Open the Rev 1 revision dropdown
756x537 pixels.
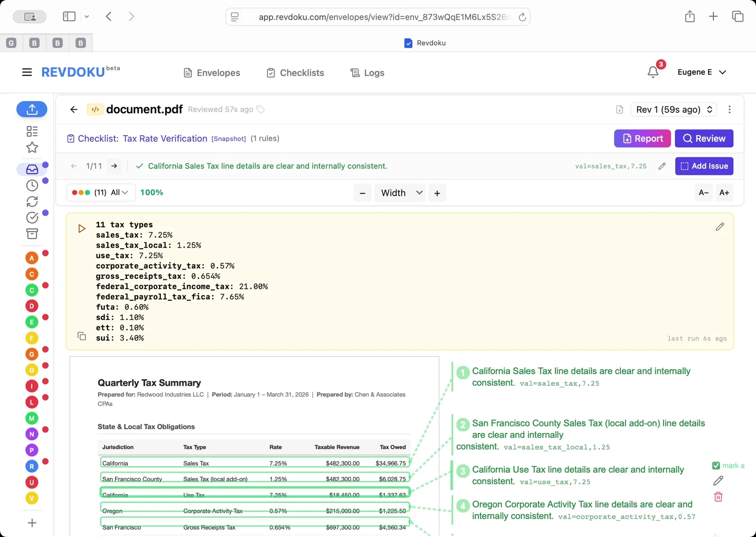click(x=673, y=110)
